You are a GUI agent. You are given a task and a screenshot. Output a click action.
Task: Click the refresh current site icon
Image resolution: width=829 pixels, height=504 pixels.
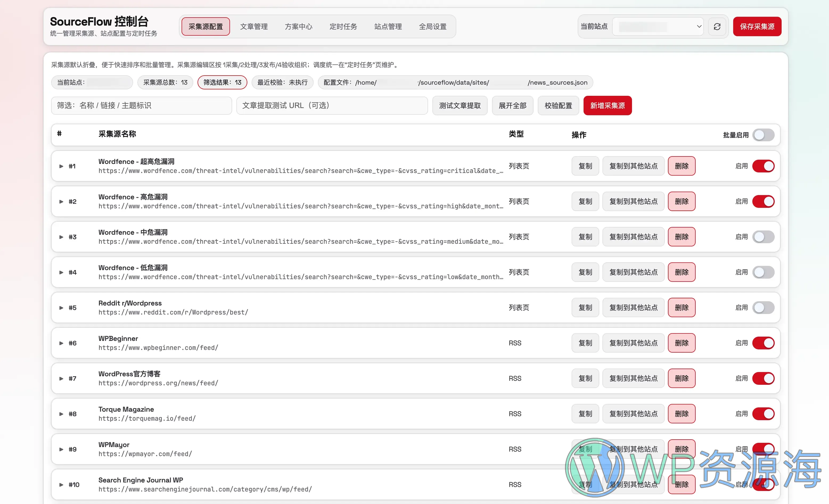717,27
